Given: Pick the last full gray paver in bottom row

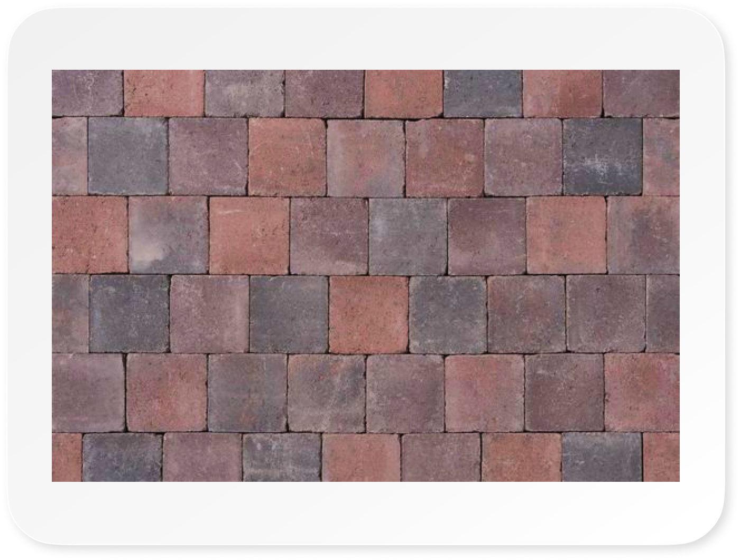Looking at the screenshot, I should tap(602, 458).
